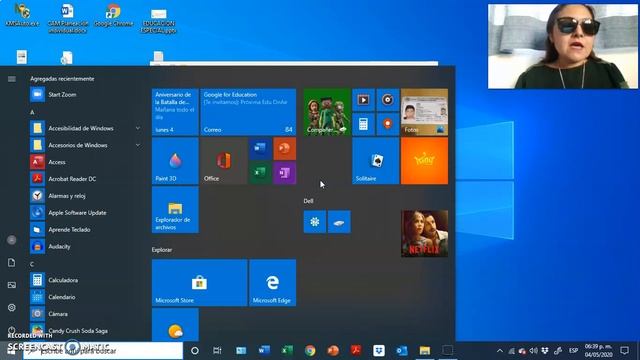Open the Groove Music small tile
The height and width of the screenshot is (360, 640).
point(388,100)
